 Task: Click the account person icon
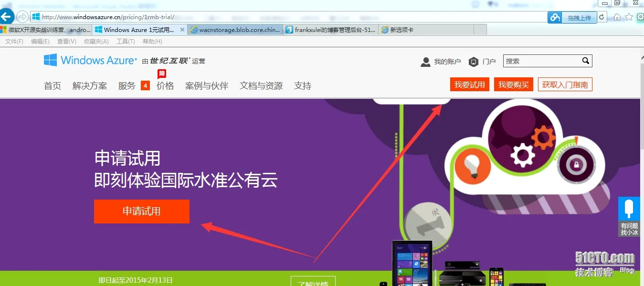click(425, 62)
